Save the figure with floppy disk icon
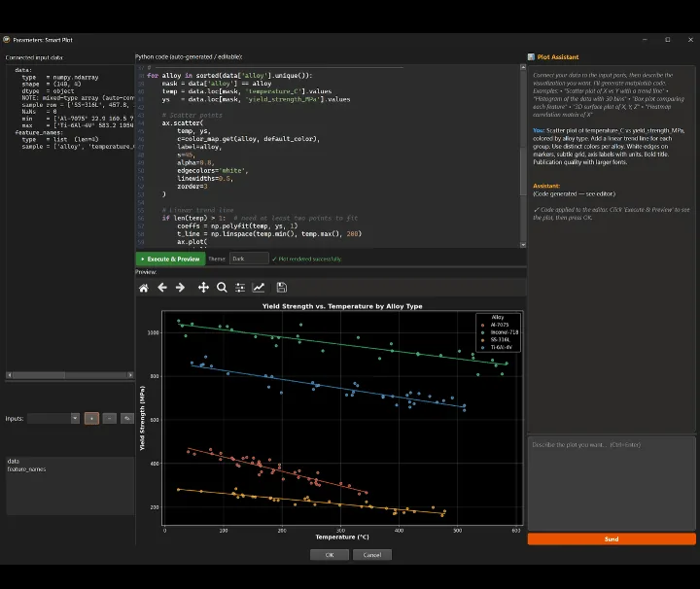This screenshot has height=589, width=700. 282,288
